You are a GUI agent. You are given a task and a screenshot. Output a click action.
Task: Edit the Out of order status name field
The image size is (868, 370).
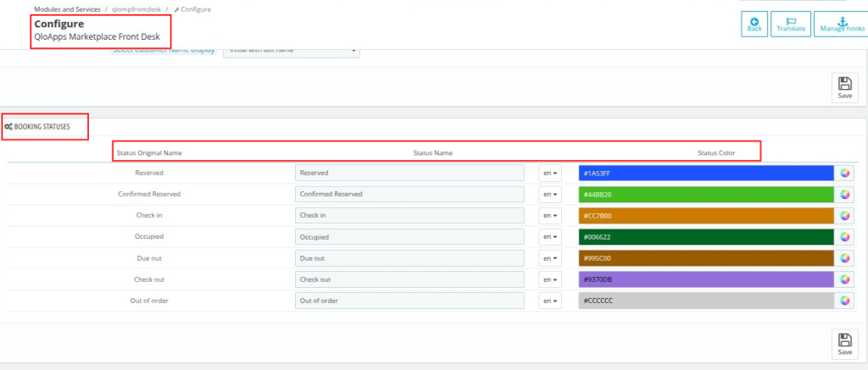[409, 301]
